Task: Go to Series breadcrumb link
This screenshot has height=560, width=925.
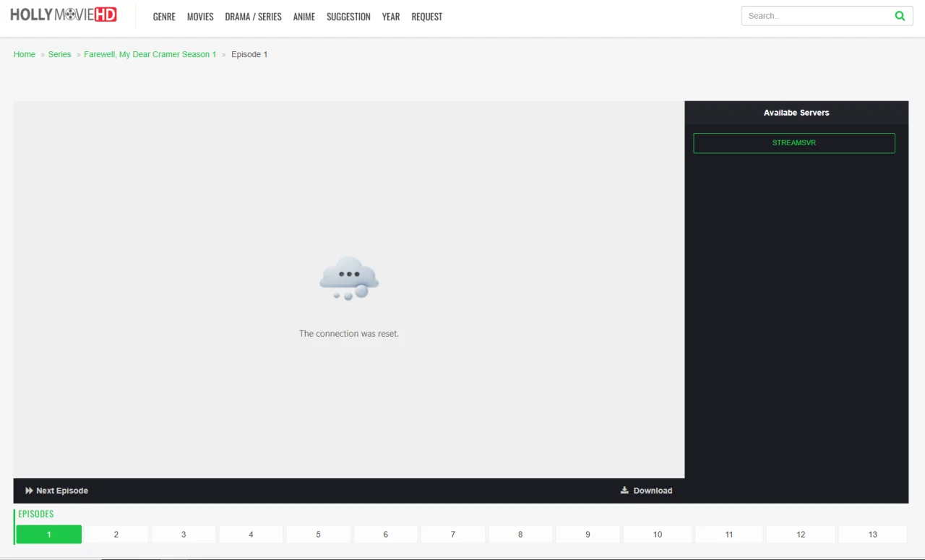Action: (60, 54)
